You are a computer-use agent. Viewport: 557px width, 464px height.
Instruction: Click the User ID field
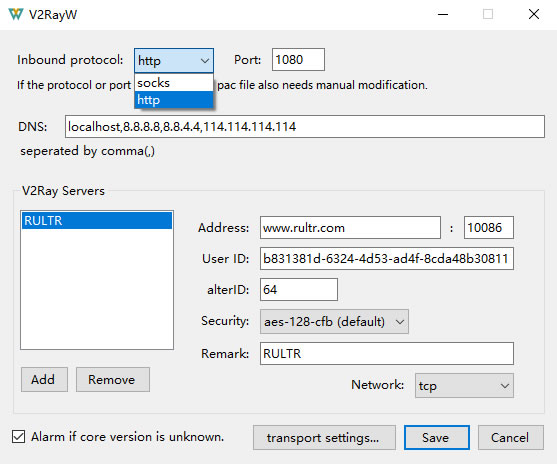click(386, 258)
